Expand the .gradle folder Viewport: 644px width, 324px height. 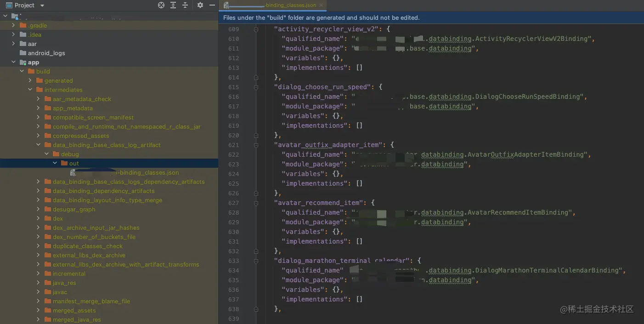(x=13, y=25)
